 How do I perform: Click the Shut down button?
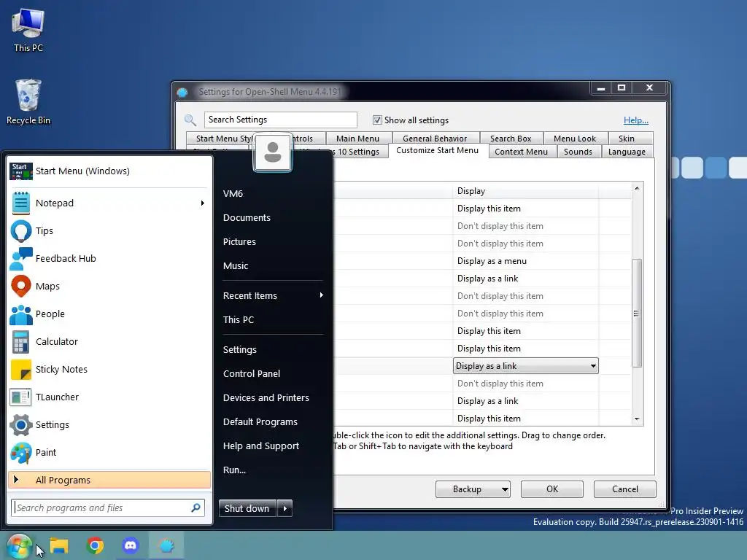[247, 508]
